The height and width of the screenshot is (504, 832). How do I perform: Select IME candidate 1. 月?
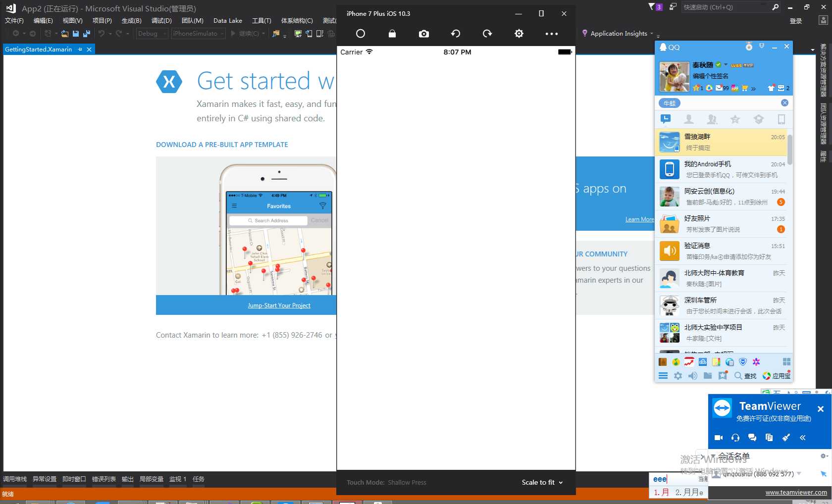pyautogui.click(x=662, y=493)
